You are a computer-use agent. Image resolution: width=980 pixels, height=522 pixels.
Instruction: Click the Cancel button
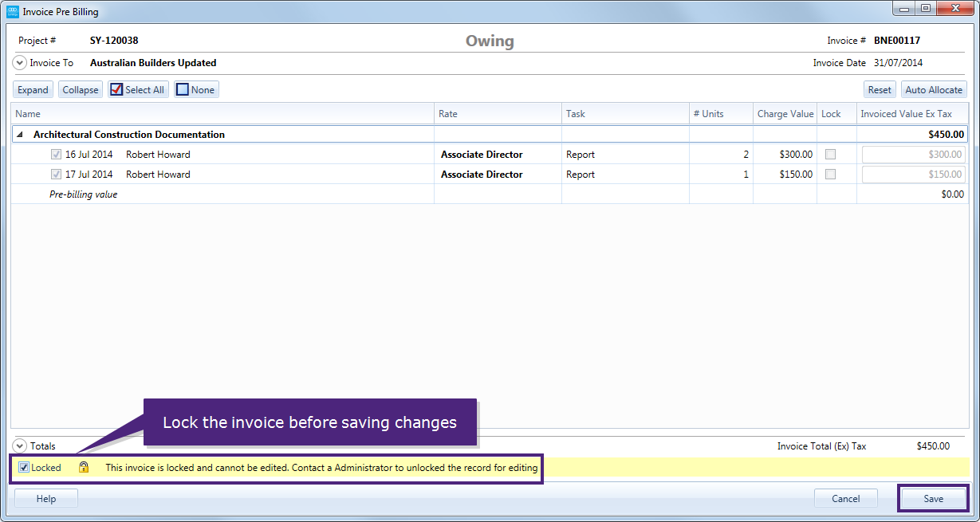[845, 499]
